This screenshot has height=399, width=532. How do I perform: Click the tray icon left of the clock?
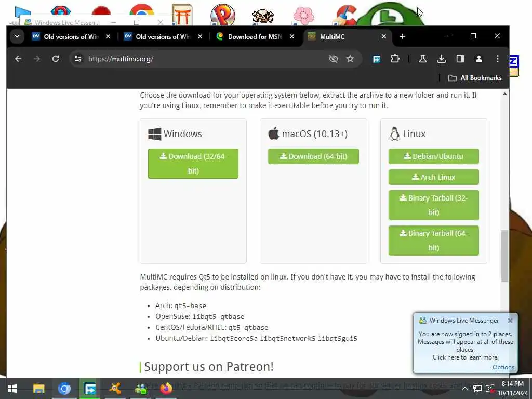[489, 389]
